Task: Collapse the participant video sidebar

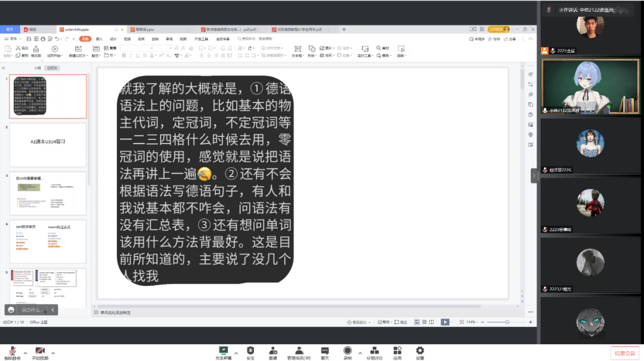Action: 534,176
